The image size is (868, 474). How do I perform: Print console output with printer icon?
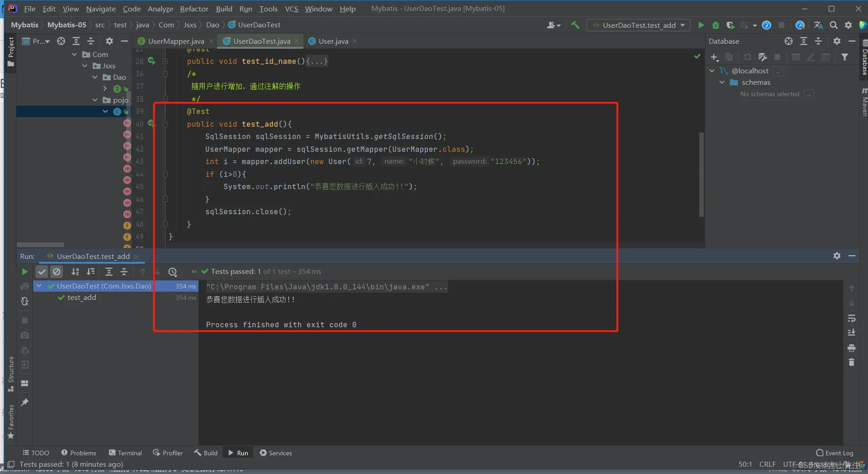pos(852,348)
